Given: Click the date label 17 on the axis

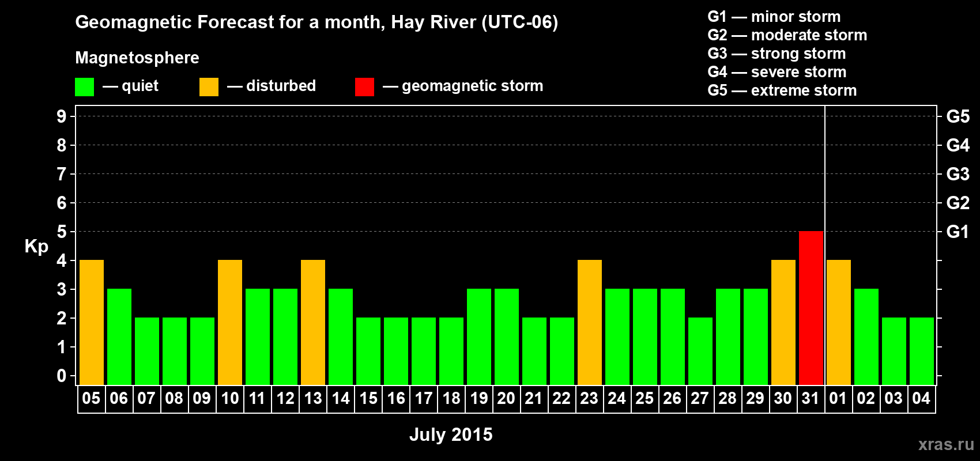Looking at the screenshot, I should (423, 399).
